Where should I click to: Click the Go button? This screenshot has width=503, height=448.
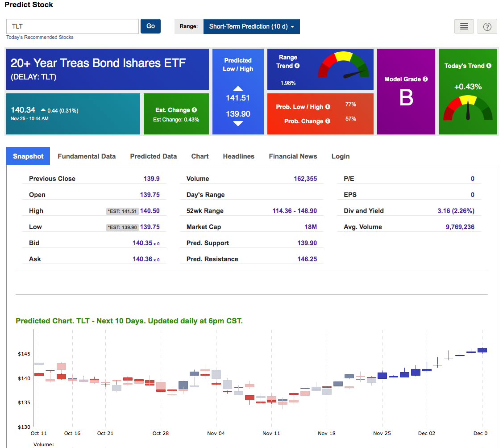point(150,26)
